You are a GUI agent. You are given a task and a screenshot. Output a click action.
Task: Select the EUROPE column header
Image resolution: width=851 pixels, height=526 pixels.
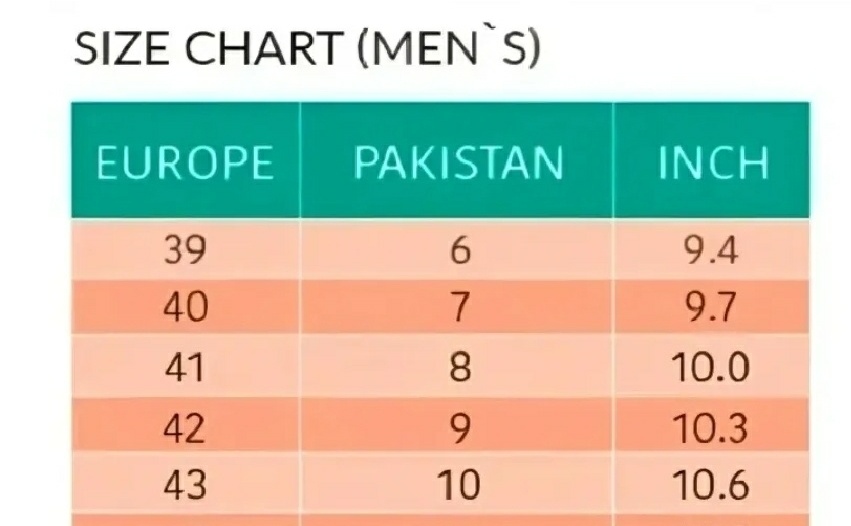186,161
